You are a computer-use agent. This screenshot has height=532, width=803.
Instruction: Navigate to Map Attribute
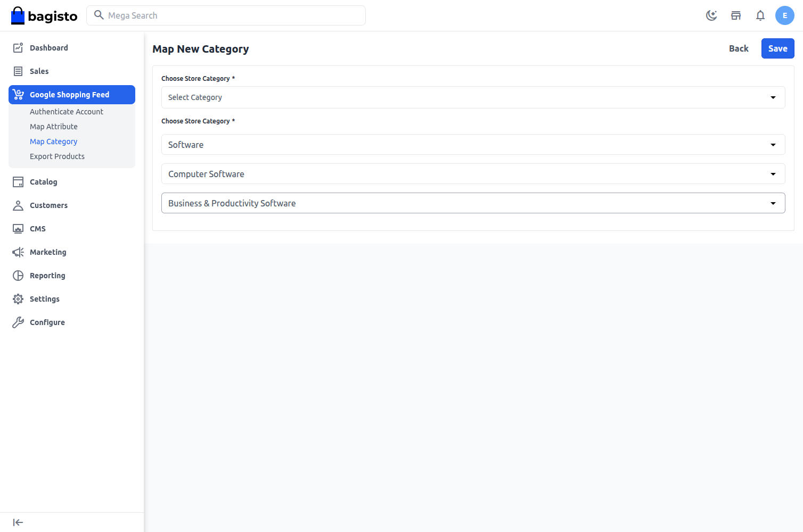point(53,126)
